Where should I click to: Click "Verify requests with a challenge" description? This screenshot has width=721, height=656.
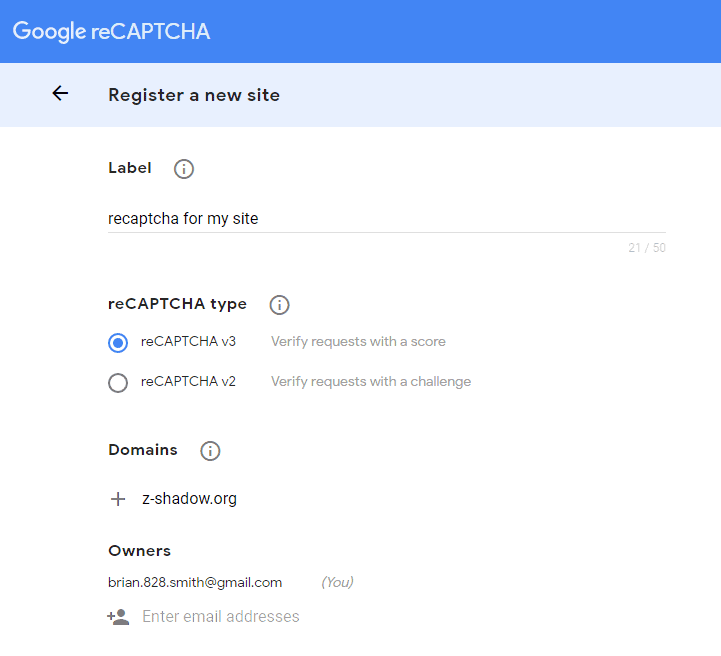371,382
